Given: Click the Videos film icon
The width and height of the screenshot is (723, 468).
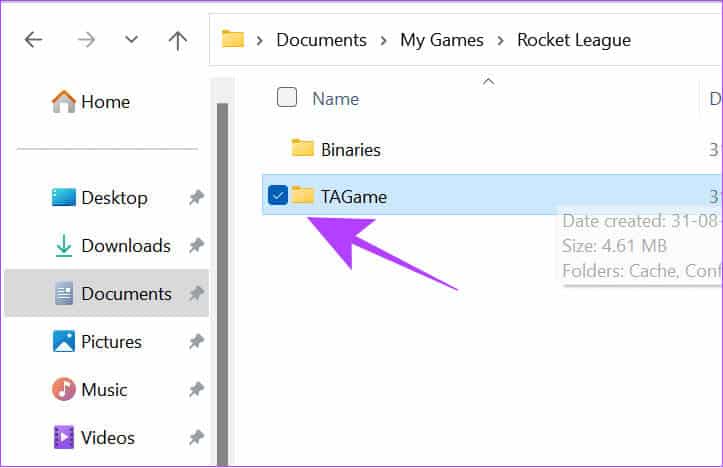Looking at the screenshot, I should coord(64,437).
